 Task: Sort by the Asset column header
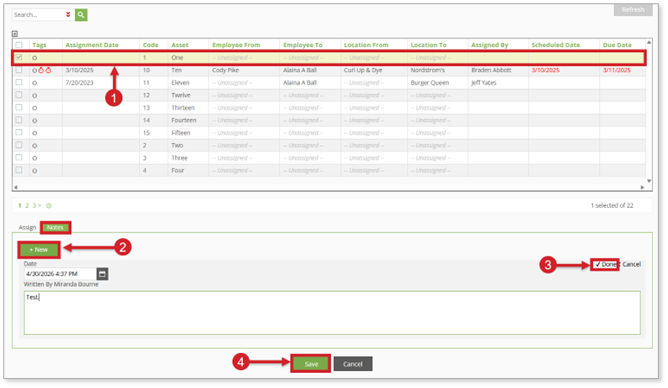click(180, 45)
